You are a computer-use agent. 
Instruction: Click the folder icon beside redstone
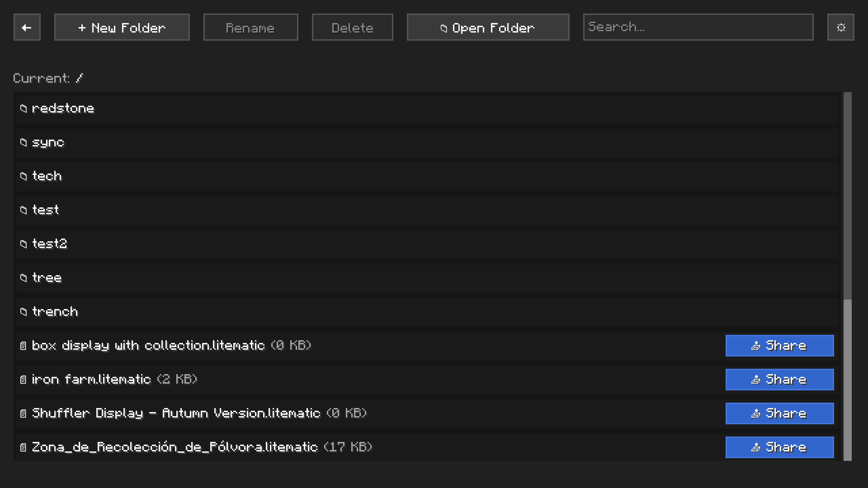(23, 108)
